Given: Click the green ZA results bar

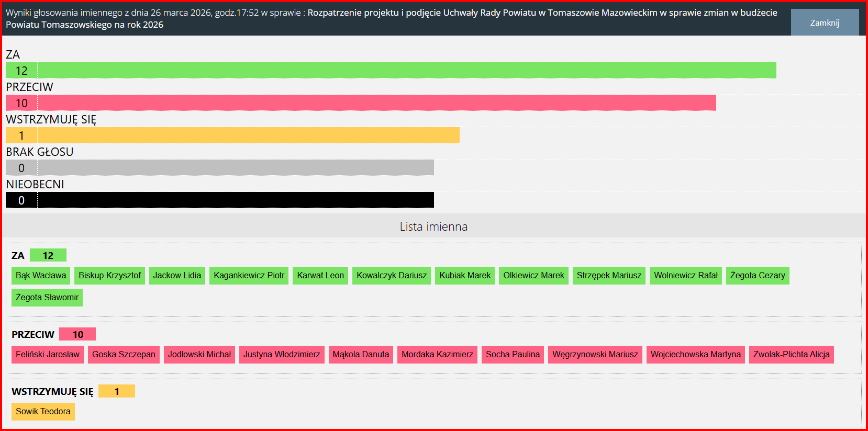Looking at the screenshot, I should coord(391,71).
